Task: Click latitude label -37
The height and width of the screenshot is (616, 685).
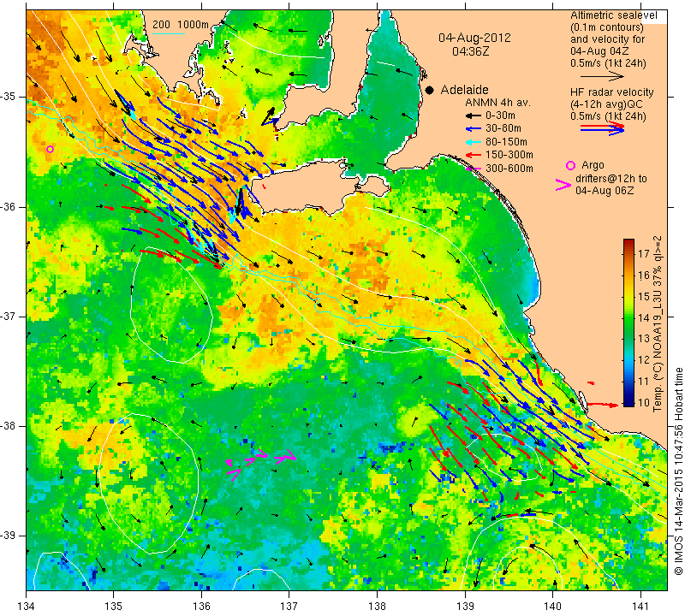Action: 9,316
